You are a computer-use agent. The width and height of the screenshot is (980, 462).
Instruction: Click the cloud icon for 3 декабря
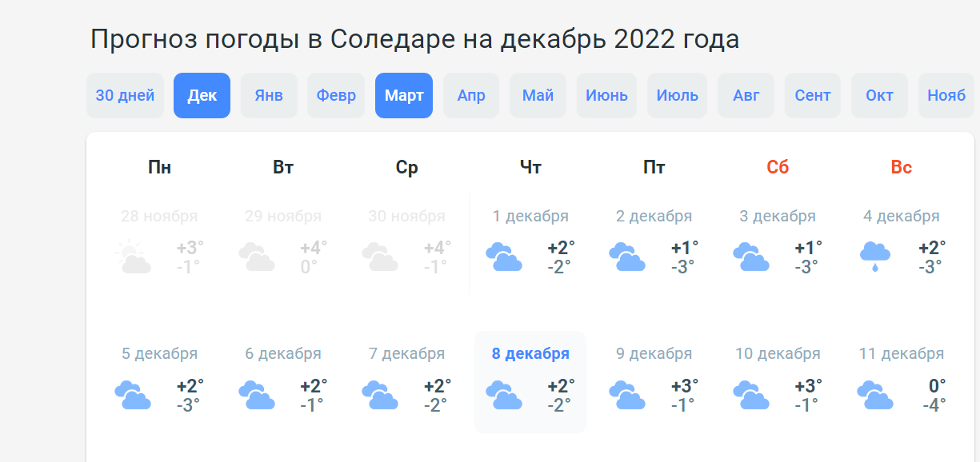point(751,257)
